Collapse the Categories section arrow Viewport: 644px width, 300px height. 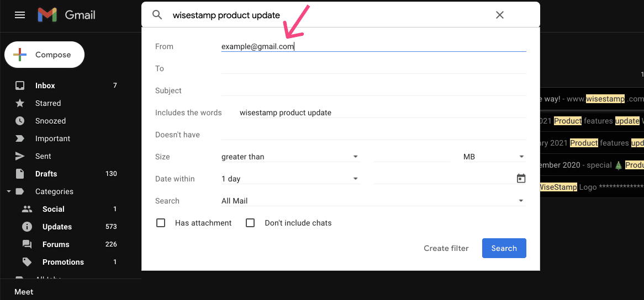tap(9, 191)
